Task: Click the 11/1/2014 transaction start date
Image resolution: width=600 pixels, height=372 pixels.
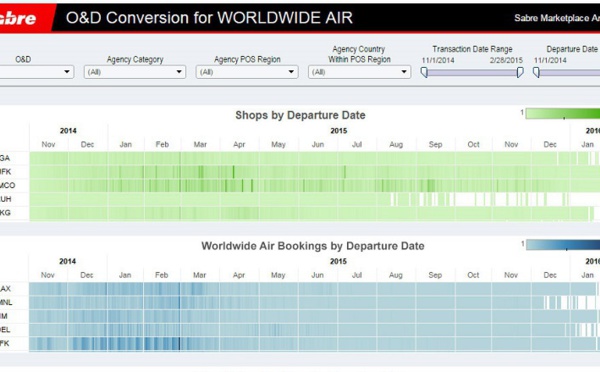Action: point(438,60)
